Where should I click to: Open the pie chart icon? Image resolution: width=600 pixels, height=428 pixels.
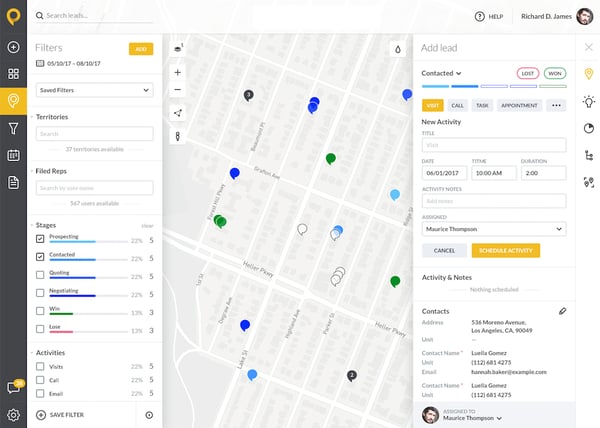pyautogui.click(x=589, y=129)
